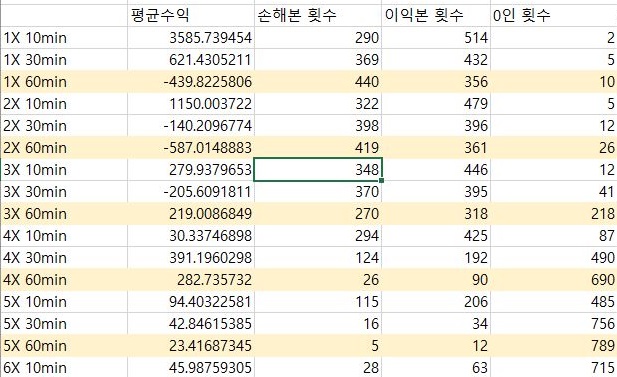Select the 평균수익 header cell

coord(191,15)
